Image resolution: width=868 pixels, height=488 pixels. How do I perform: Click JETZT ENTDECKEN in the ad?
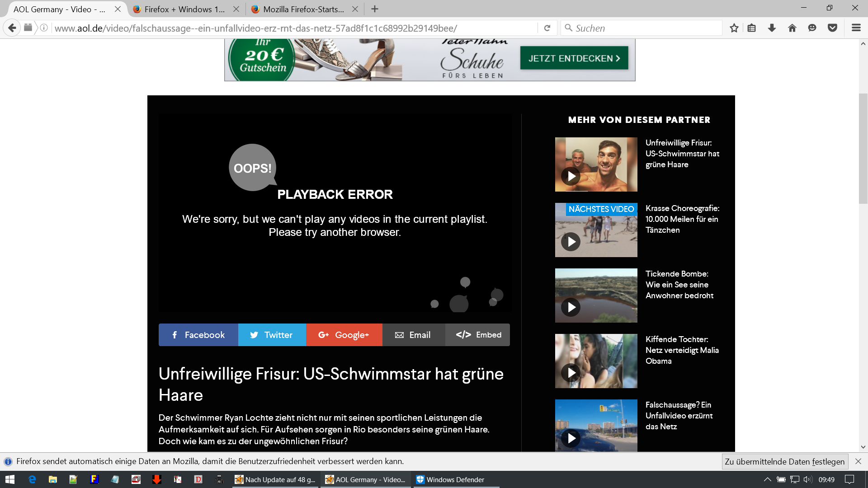[574, 58]
